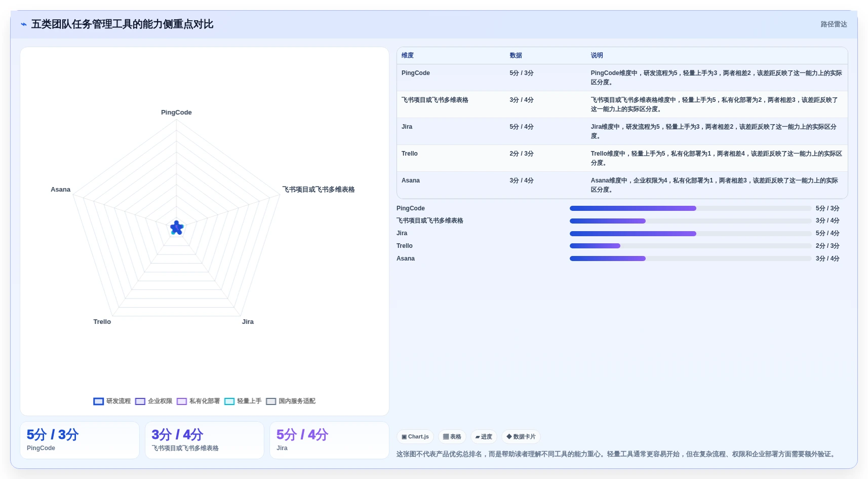Open the Jira 5分 / 4分 data card
Image resolution: width=868 pixels, height=479 pixels.
pos(329,440)
